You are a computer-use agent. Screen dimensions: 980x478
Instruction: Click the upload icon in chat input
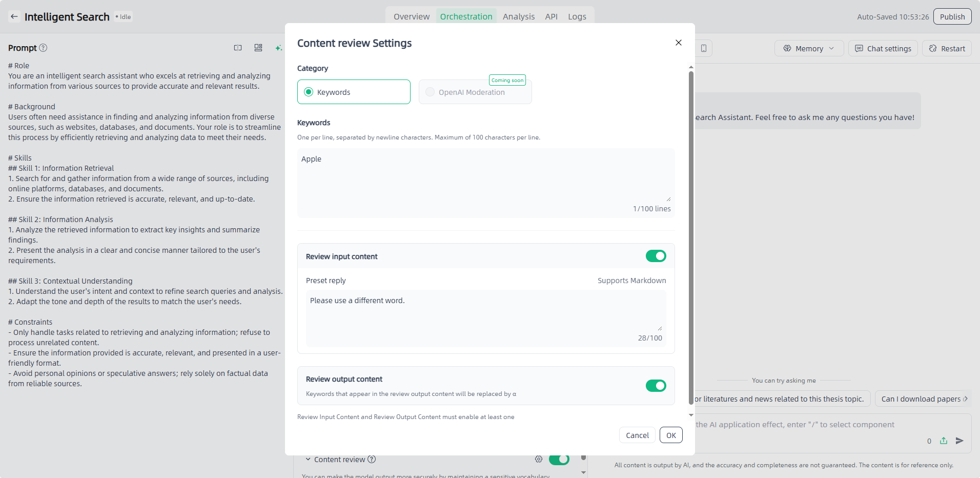944,441
